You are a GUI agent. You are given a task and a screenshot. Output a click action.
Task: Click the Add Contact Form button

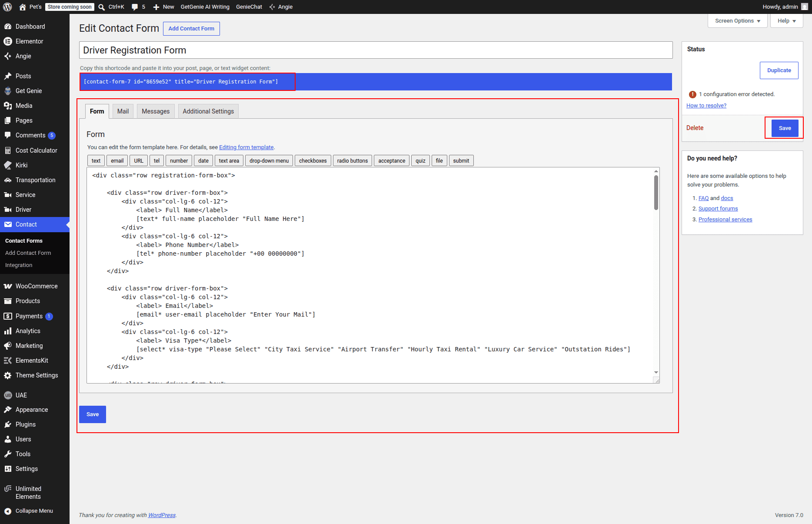[191, 29]
